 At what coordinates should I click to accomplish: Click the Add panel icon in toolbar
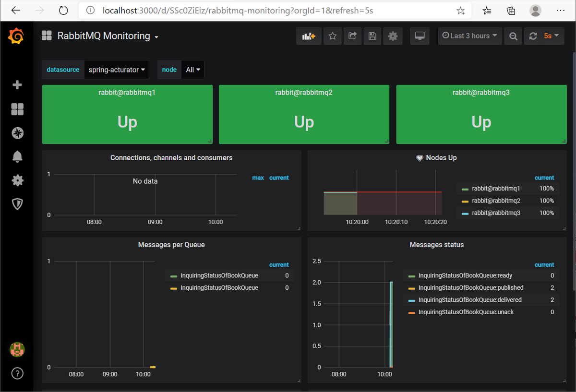click(x=309, y=36)
